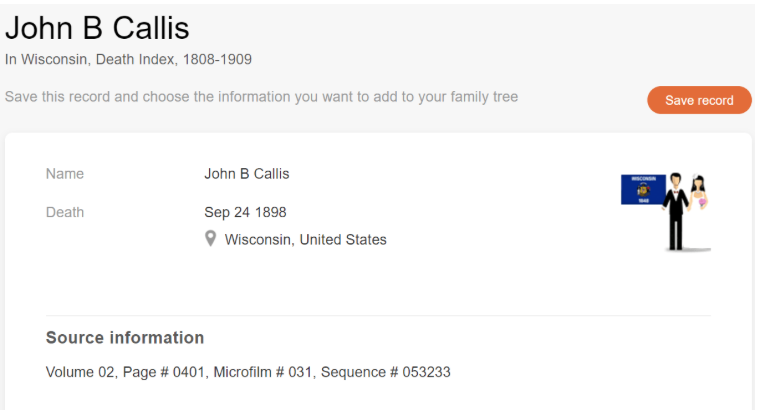This screenshot has height=413, width=763.
Task: Click the Wisconsin flag icon
Action: 643,189
